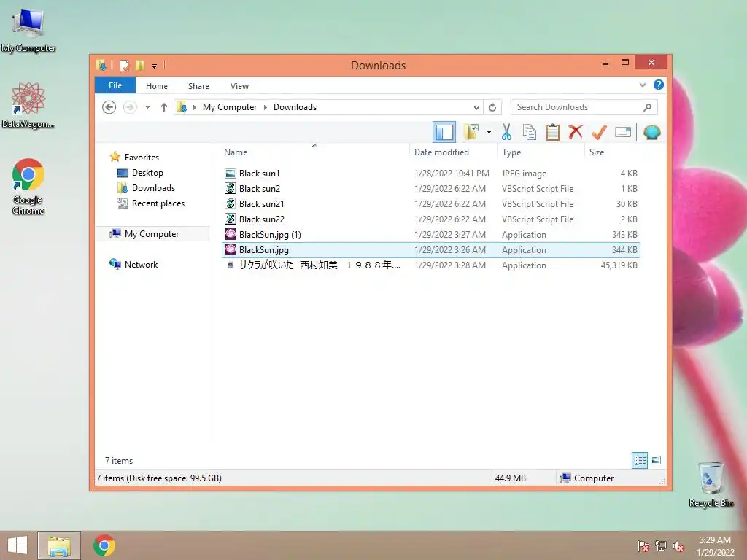
Task: Click the New folder quick access icon
Action: 140,65
